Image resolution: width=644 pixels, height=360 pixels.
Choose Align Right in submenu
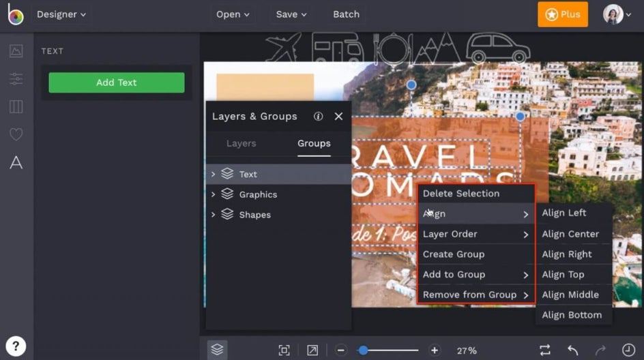point(574,254)
